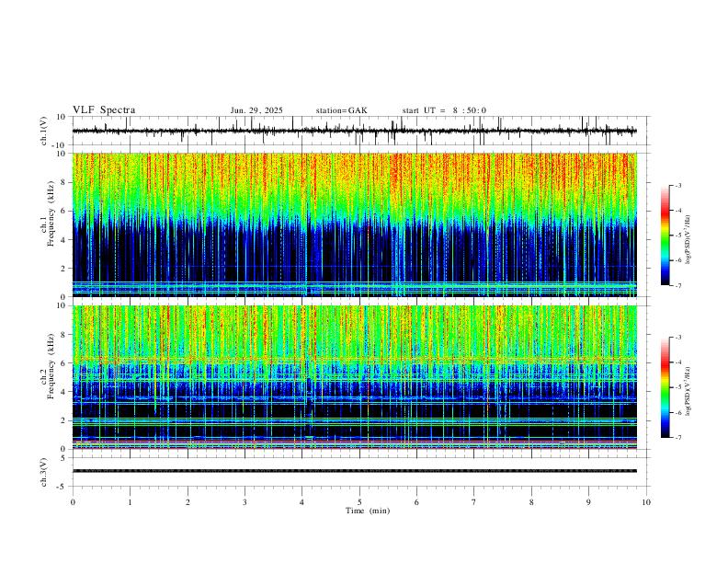Click the time axis tick label "3"

pyautogui.click(x=245, y=502)
